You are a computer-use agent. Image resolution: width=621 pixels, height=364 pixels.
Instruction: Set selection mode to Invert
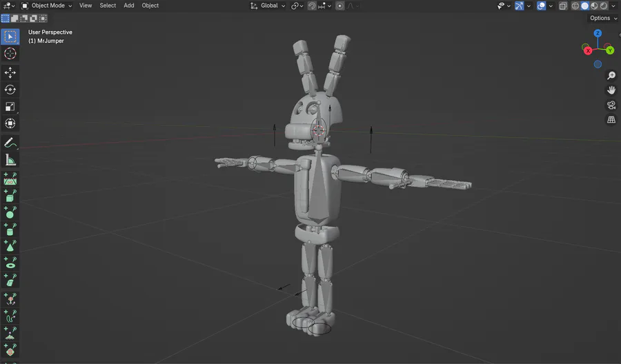point(34,18)
